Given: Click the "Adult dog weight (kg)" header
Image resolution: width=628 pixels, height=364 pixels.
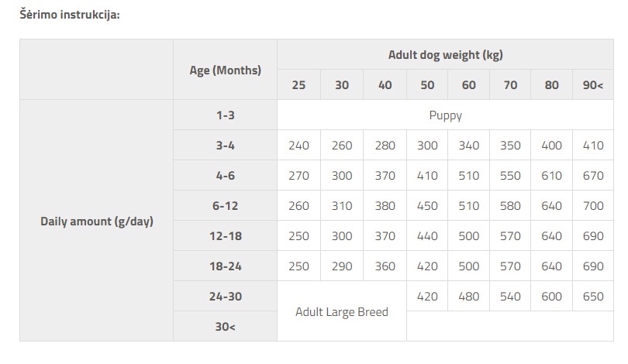Looking at the screenshot, I should coord(446,55).
